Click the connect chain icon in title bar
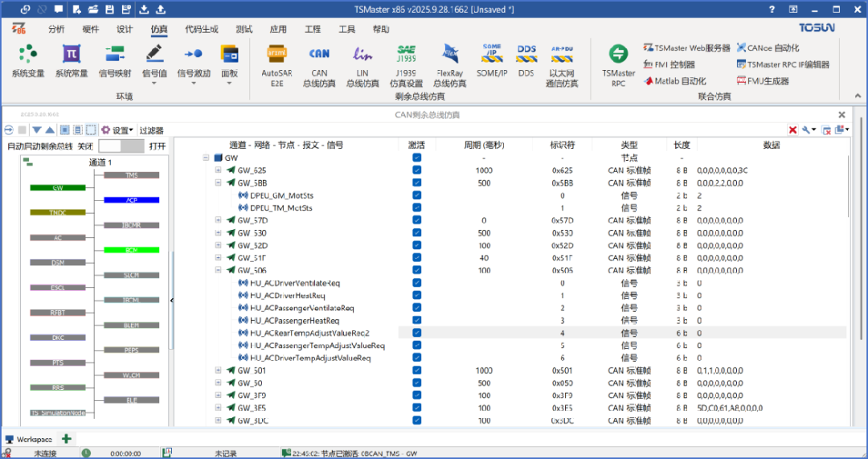The height and width of the screenshot is (459, 868). click(25, 10)
